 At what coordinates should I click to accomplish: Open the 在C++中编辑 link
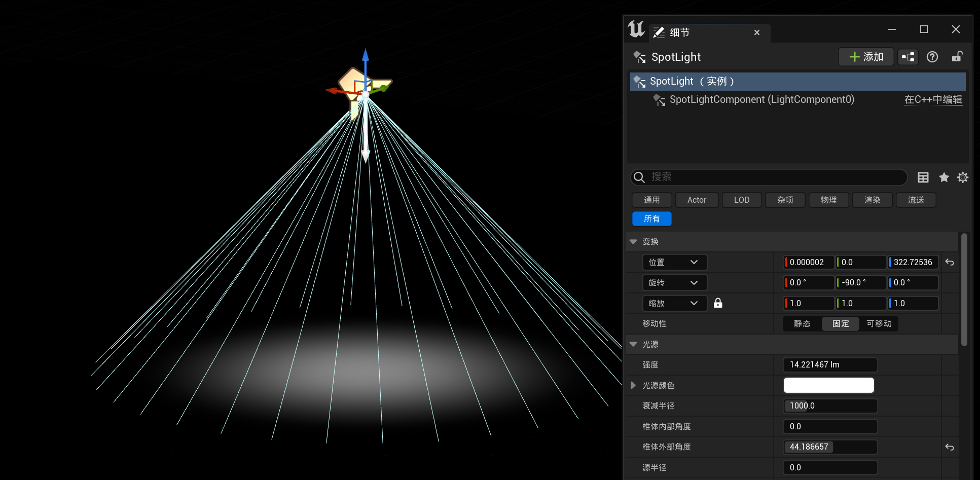click(x=933, y=100)
